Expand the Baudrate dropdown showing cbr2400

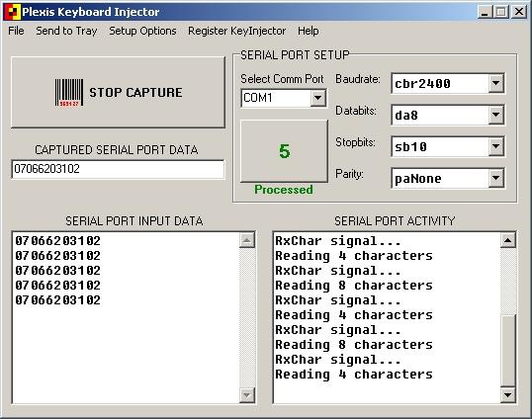tap(496, 83)
